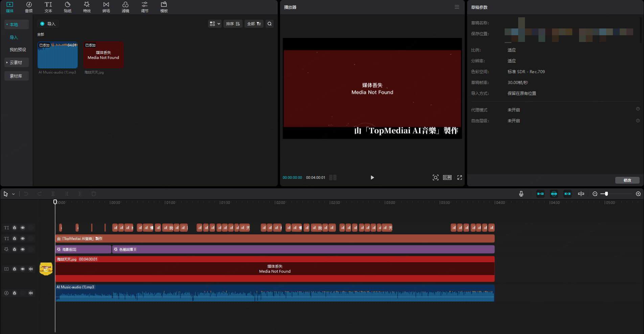Select the 电影刮花 effect clip

83,249
